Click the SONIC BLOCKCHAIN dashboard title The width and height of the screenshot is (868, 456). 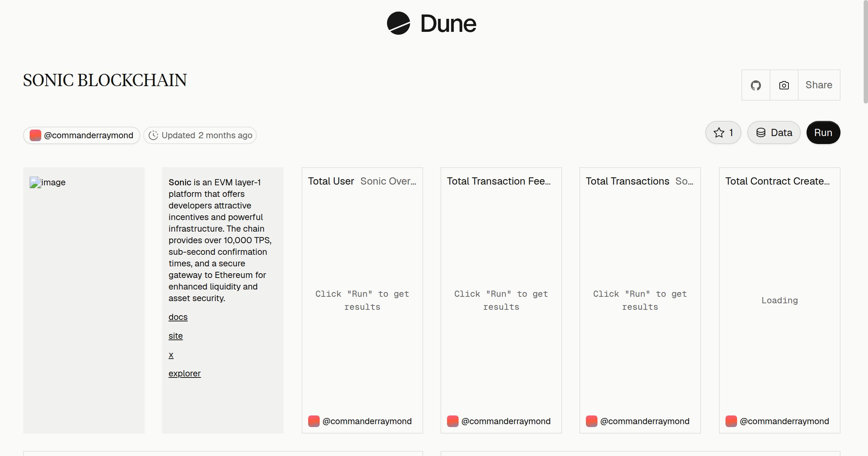(105, 80)
